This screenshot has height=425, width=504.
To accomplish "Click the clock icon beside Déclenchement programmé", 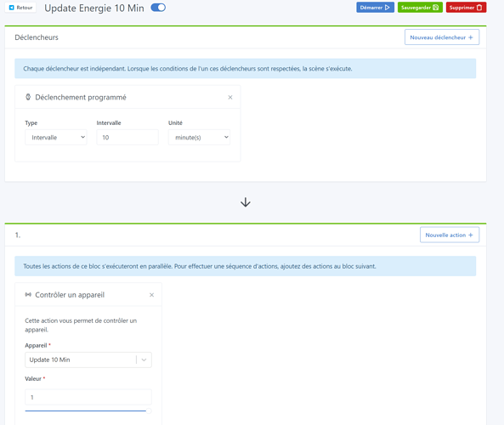I will [x=28, y=97].
